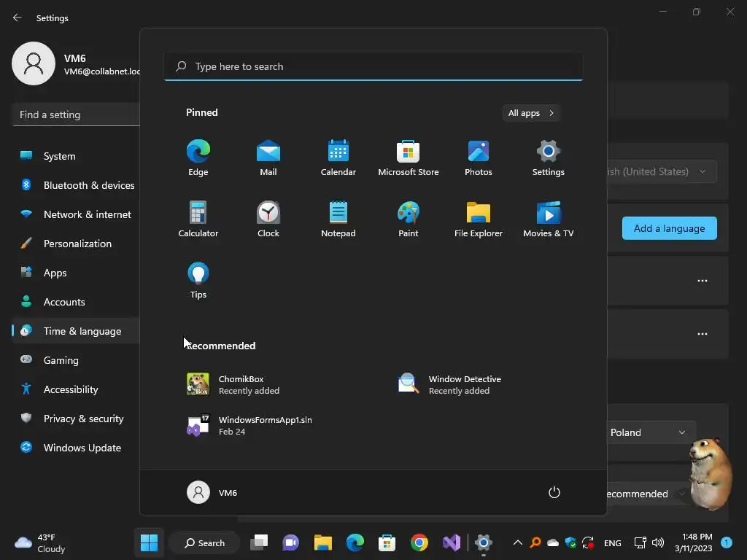This screenshot has width=747, height=560.
Task: Launch the Photos pinned app
Action: (x=479, y=157)
